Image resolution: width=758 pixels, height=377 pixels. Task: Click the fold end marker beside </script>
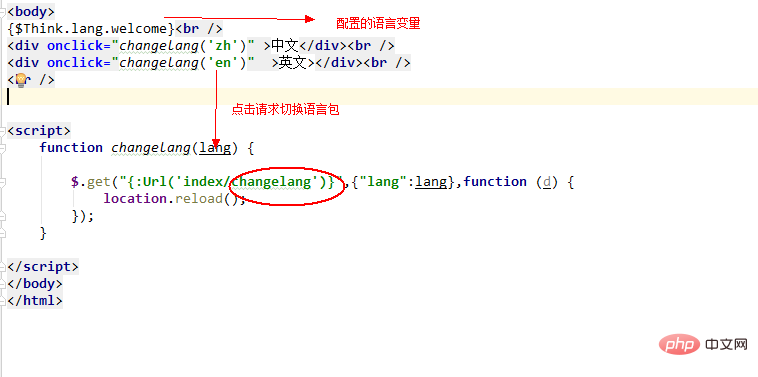tap(2, 267)
